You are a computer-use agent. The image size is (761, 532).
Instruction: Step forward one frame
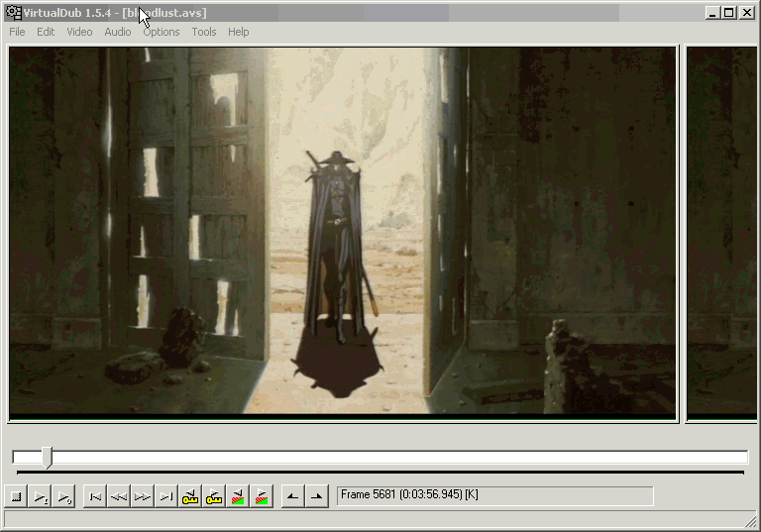143,496
